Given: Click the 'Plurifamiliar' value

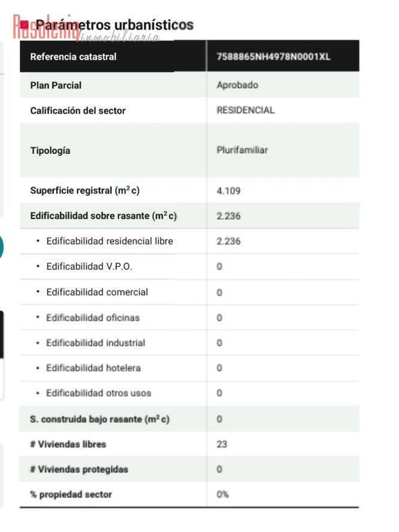Looking at the screenshot, I should pyautogui.click(x=242, y=150).
